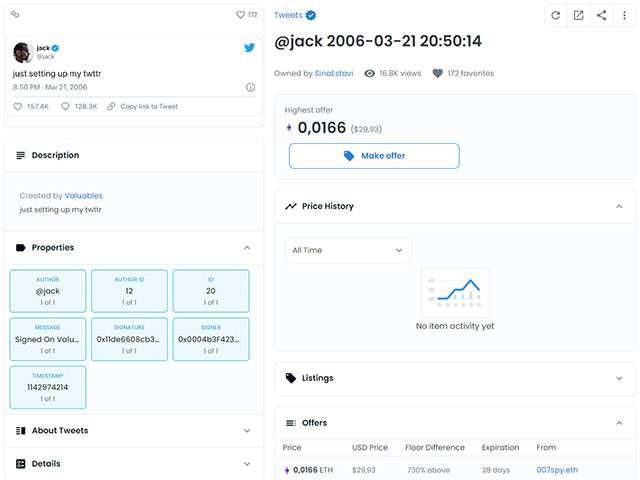Open jack's profile avatar picture
This screenshot has width=640, height=480.
tap(22, 52)
